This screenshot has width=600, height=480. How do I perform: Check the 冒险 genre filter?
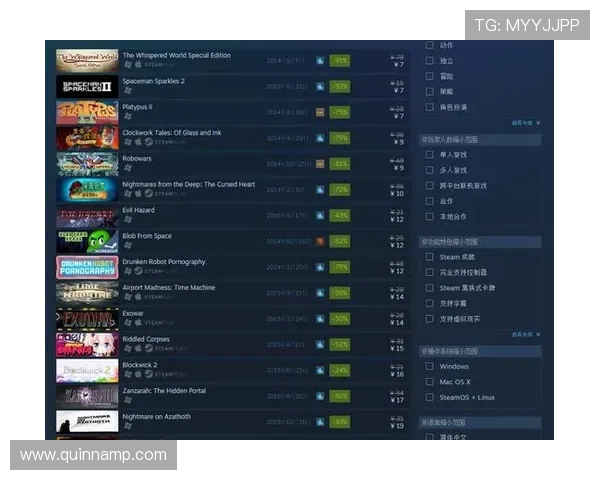tap(429, 76)
